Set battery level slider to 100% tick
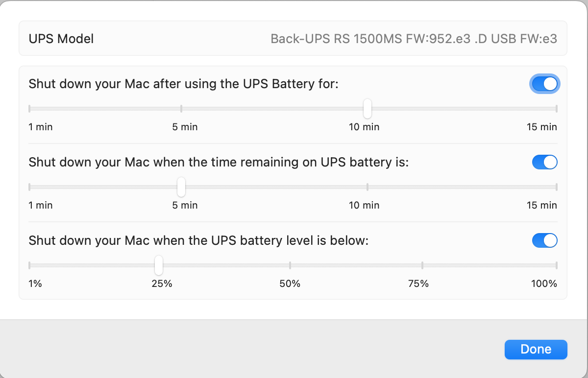 (557, 265)
